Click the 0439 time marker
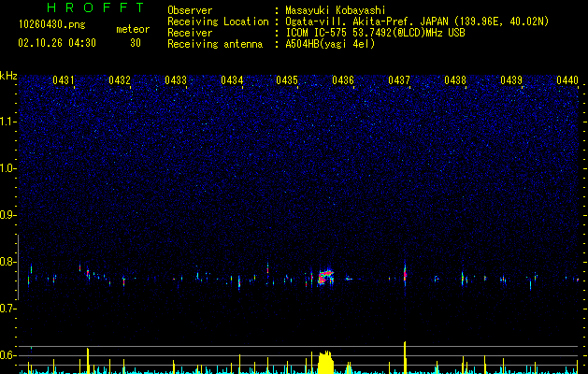This screenshot has height=374, width=588. (x=511, y=80)
